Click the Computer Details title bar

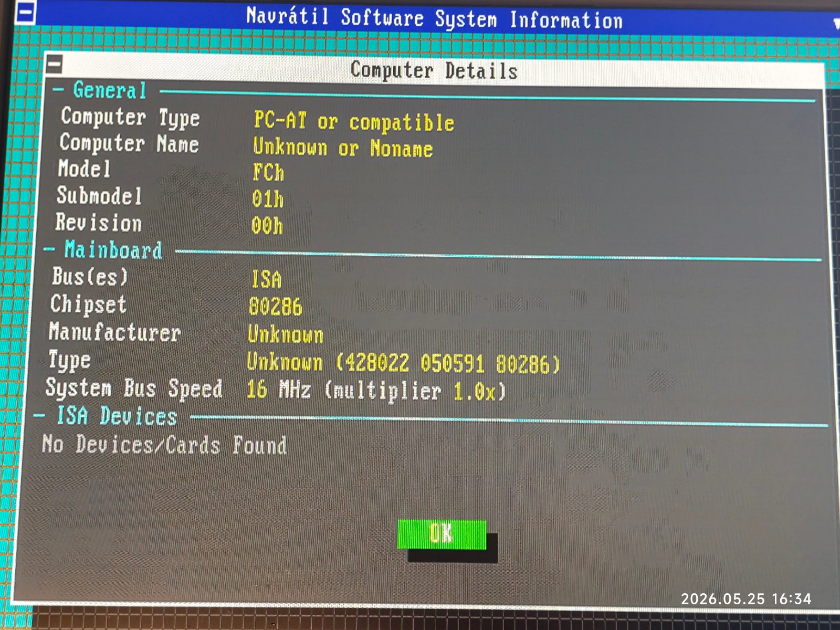pyautogui.click(x=434, y=71)
